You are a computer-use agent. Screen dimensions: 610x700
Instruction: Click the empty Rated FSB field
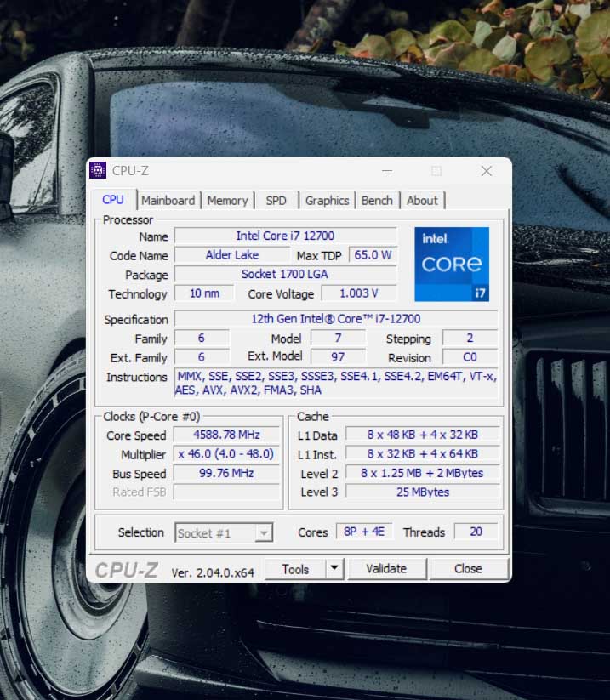pos(226,492)
